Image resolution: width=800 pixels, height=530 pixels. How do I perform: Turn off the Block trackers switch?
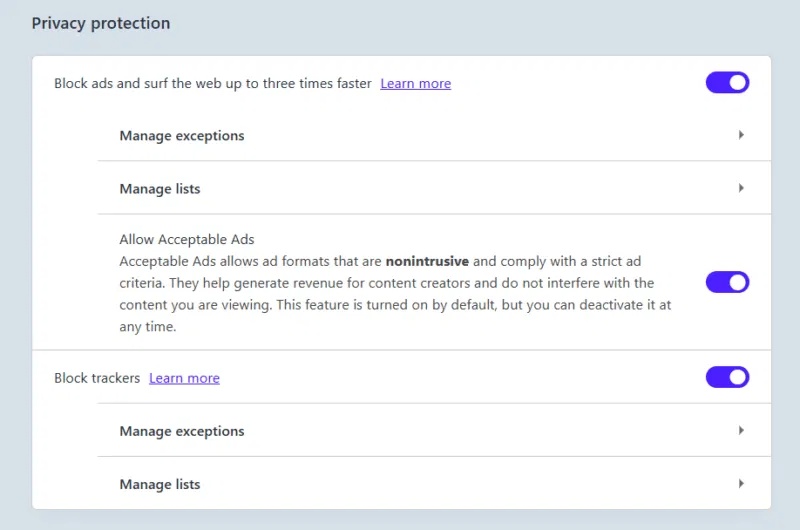pos(727,377)
